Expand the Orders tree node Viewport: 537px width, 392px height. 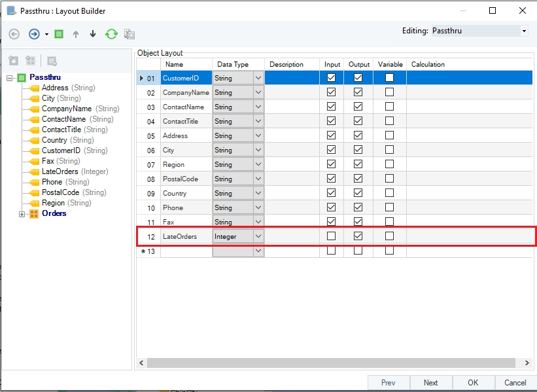(22, 213)
